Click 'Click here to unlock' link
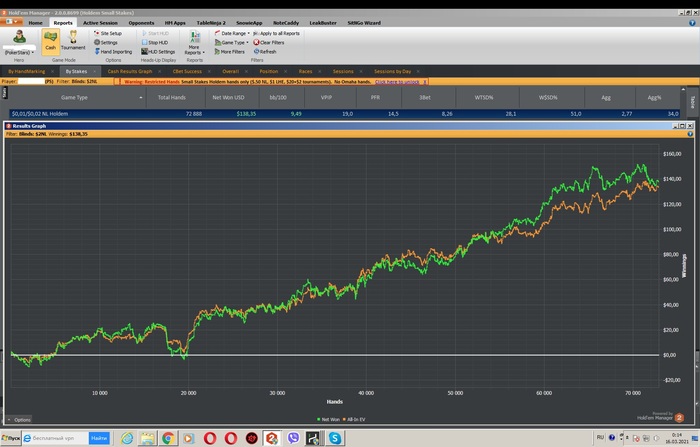700x447 pixels. 397,82
